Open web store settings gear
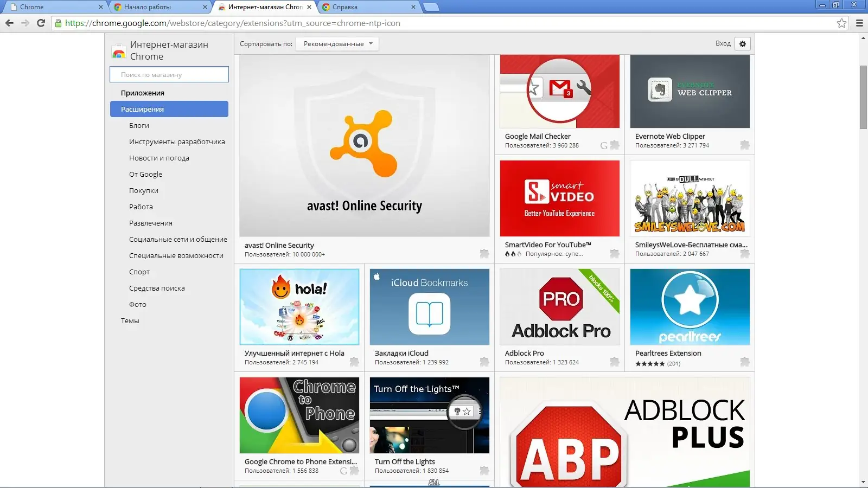The width and height of the screenshot is (868, 488). pos(743,44)
